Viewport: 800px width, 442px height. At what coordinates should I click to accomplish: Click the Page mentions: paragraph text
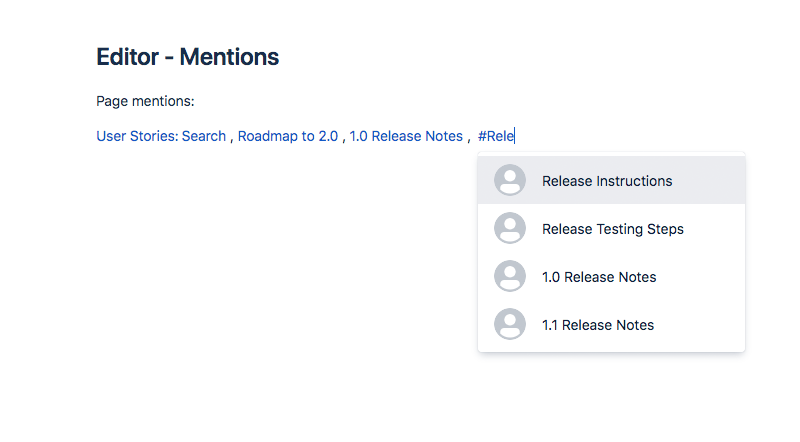click(145, 101)
